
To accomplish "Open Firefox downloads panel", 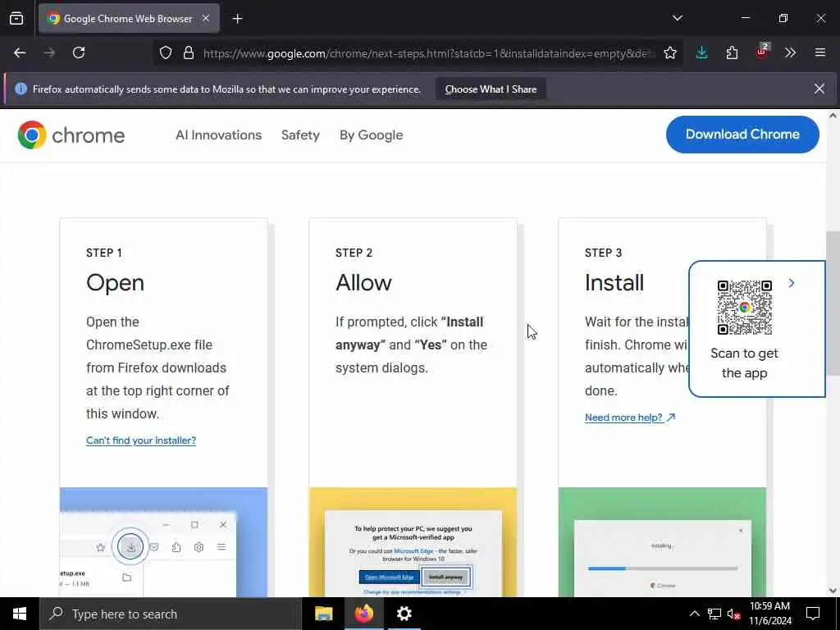I will point(701,52).
